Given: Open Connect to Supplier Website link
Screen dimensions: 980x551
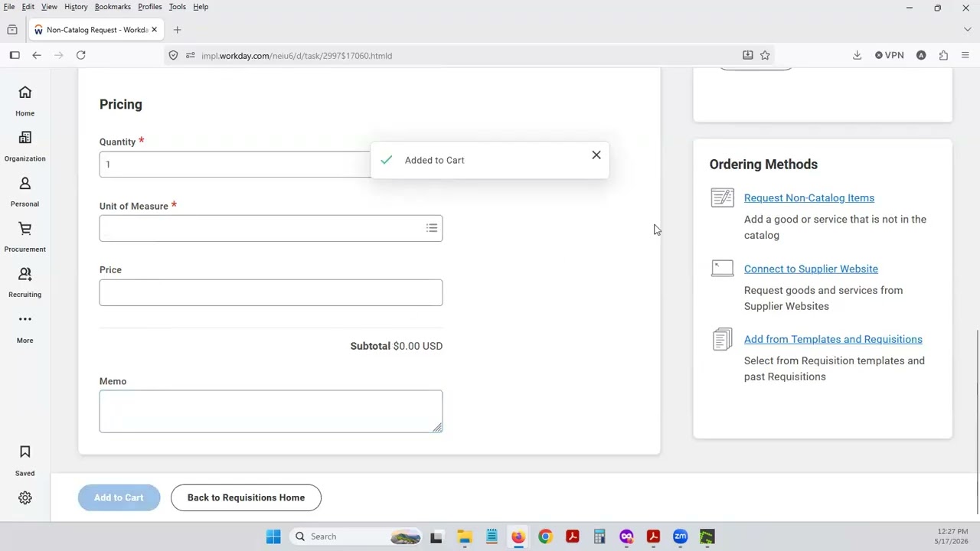Looking at the screenshot, I should point(811,269).
